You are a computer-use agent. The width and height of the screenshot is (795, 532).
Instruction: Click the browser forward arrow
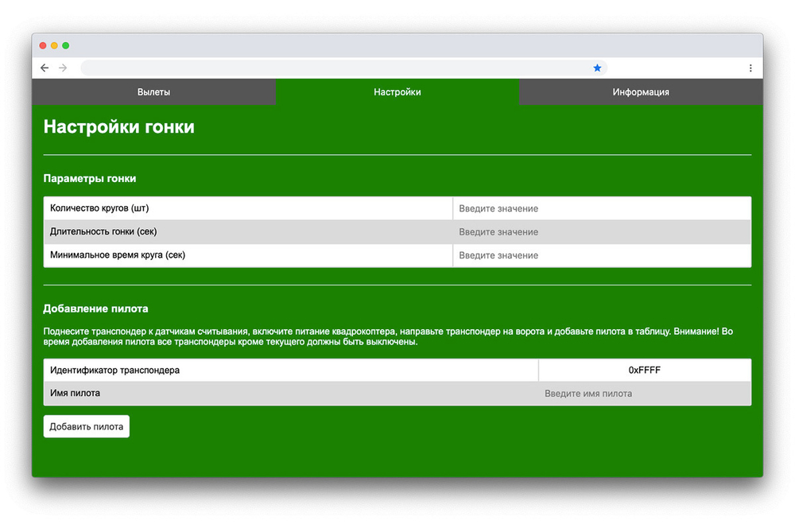pos(64,68)
